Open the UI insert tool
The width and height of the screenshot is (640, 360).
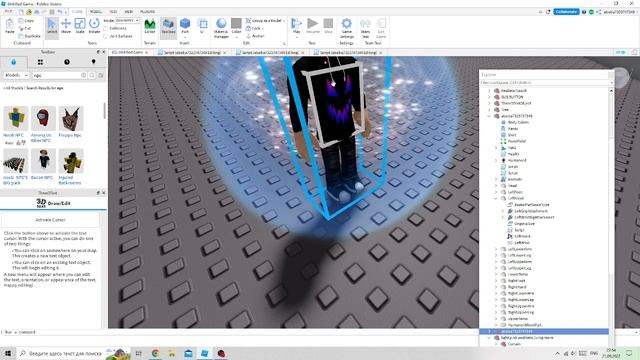click(202, 27)
